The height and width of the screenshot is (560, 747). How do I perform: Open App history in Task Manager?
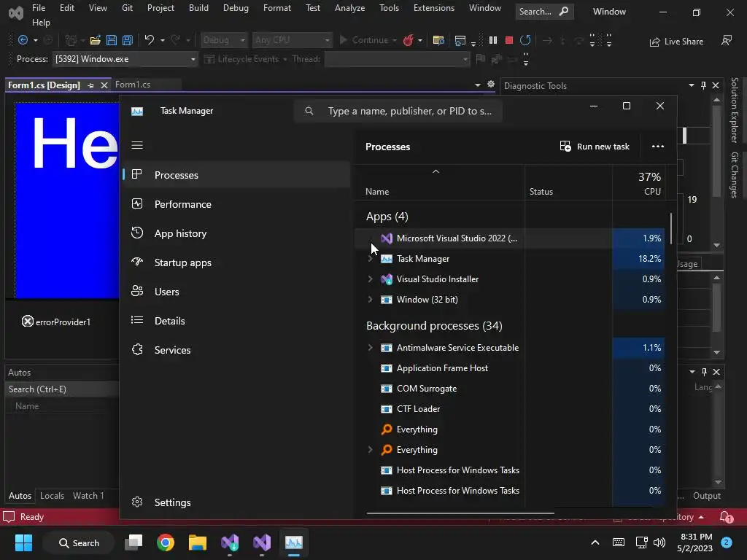pos(237,233)
